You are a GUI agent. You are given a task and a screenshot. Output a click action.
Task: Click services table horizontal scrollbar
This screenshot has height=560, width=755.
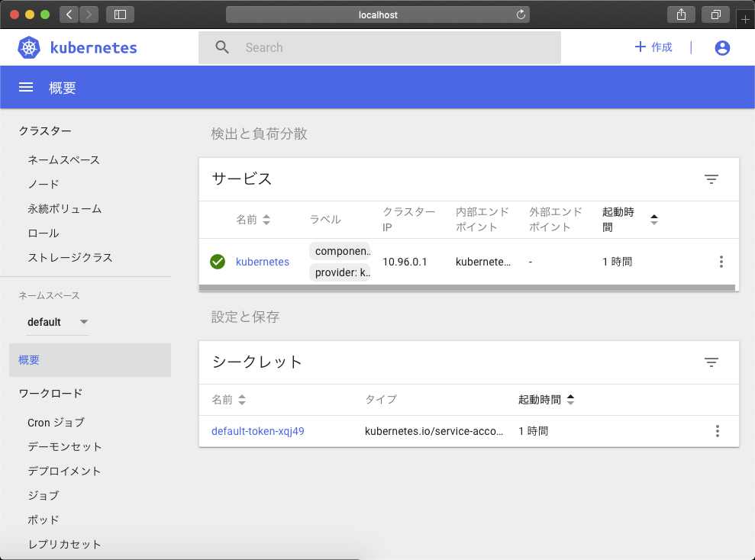467,288
